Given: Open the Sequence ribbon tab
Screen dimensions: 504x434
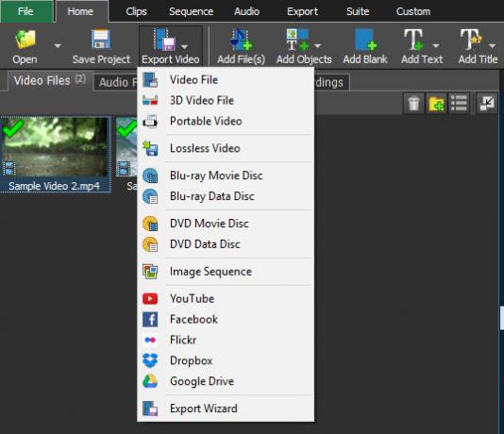Looking at the screenshot, I should (191, 11).
